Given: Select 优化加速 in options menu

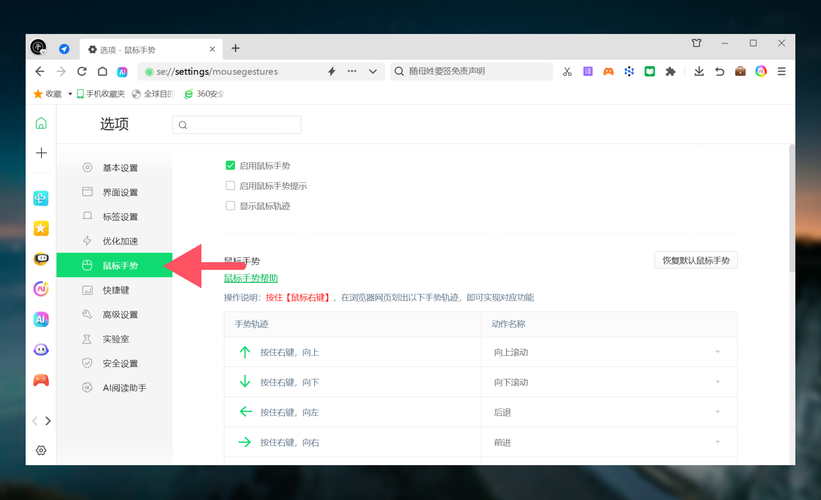Looking at the screenshot, I should click(115, 241).
